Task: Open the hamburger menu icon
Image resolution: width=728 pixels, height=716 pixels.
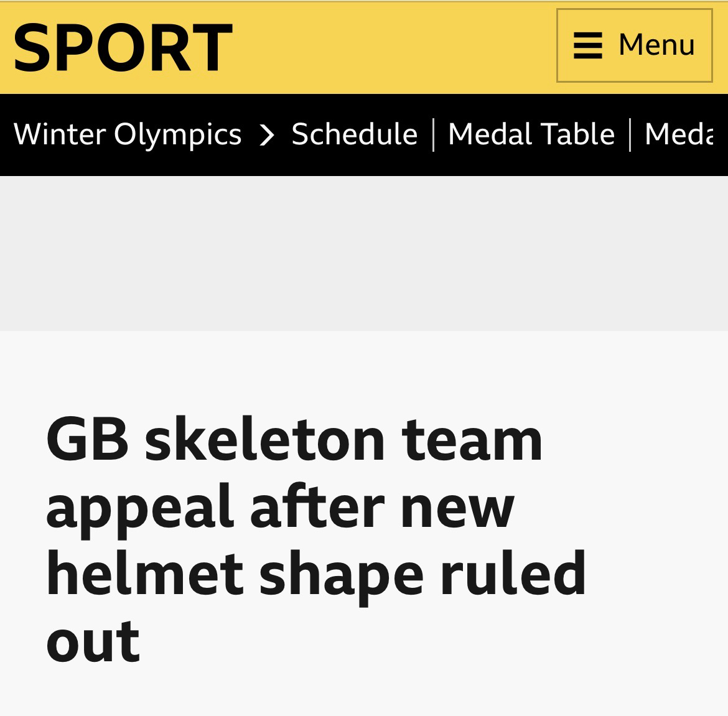Action: (x=587, y=45)
